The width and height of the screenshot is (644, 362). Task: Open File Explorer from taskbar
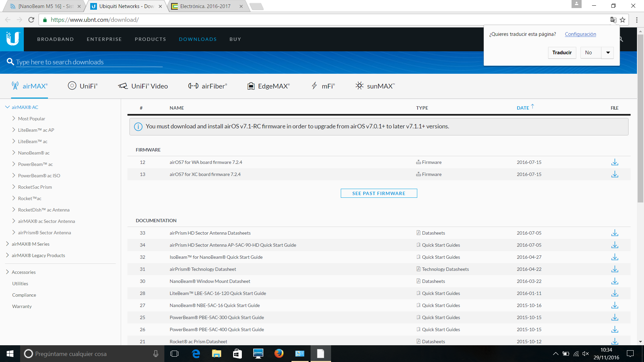pyautogui.click(x=216, y=354)
